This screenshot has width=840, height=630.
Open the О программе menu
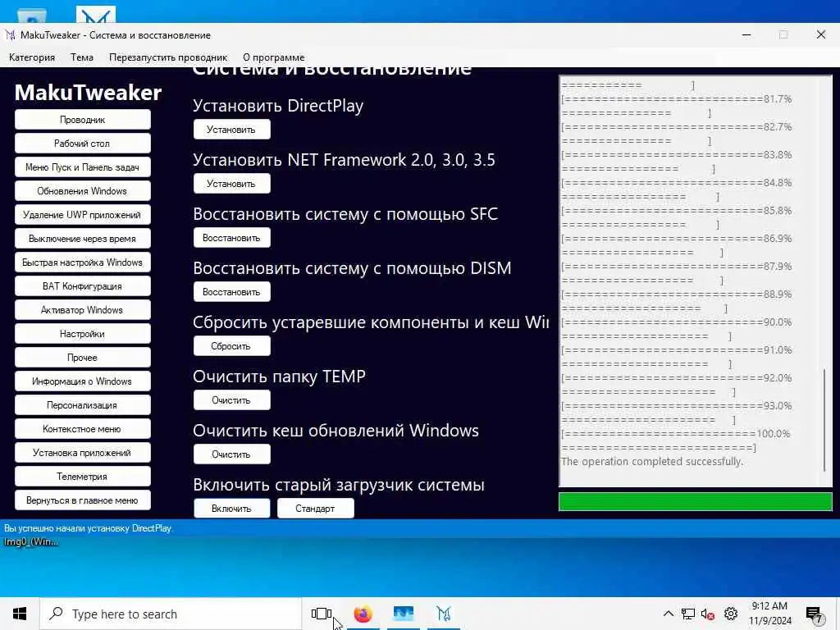click(x=274, y=57)
